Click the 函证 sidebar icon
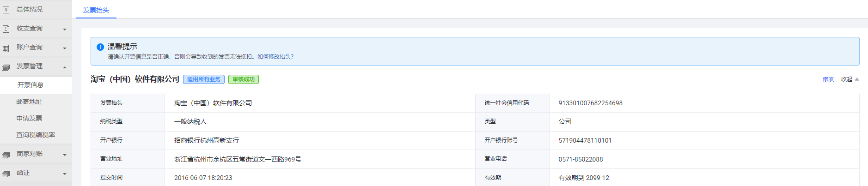Viewport: 868px width, 186px height. [6, 174]
